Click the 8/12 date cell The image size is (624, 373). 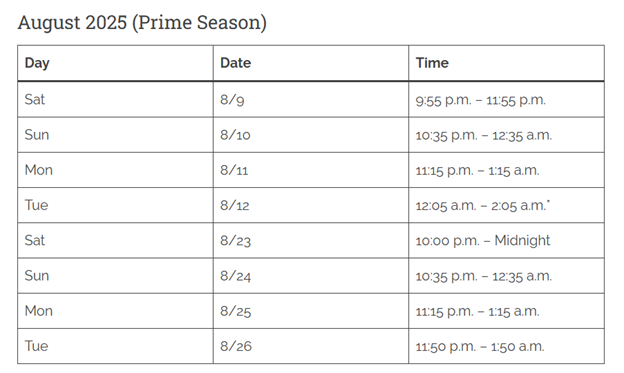(311, 205)
